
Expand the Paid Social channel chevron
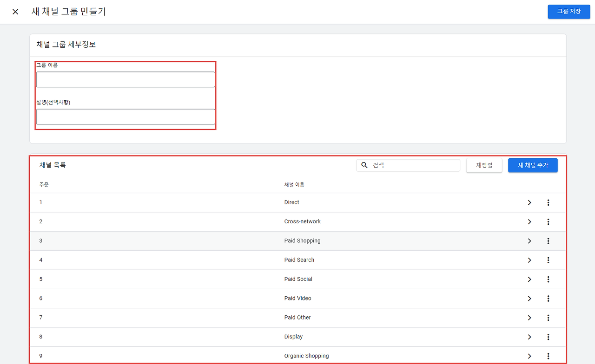pyautogui.click(x=529, y=279)
